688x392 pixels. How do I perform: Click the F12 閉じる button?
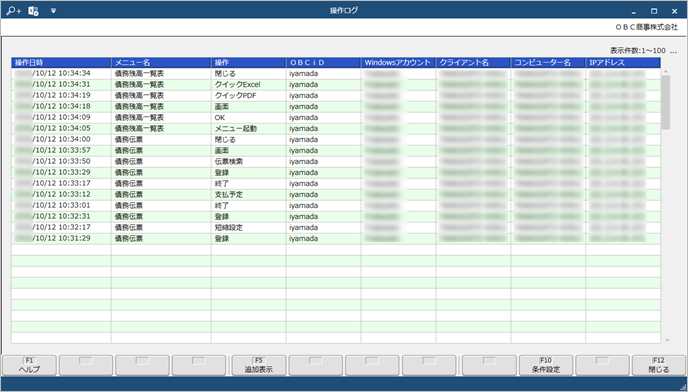tap(659, 365)
